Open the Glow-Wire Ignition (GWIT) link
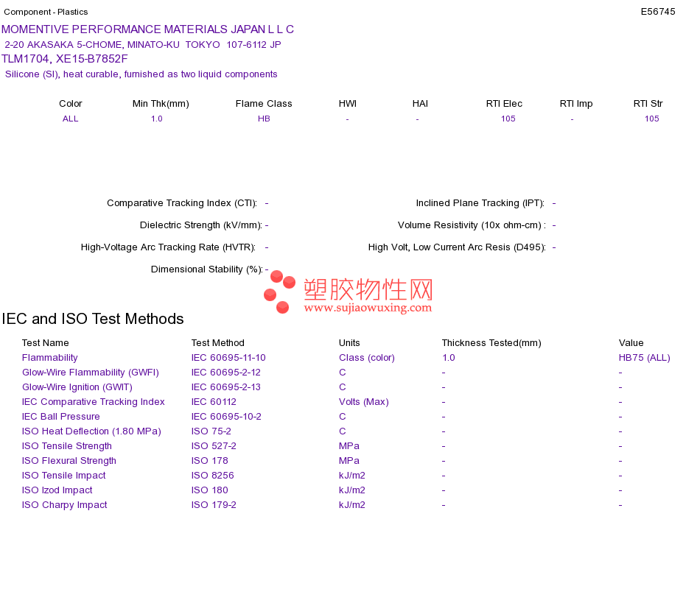The image size is (700, 589). coord(77,387)
